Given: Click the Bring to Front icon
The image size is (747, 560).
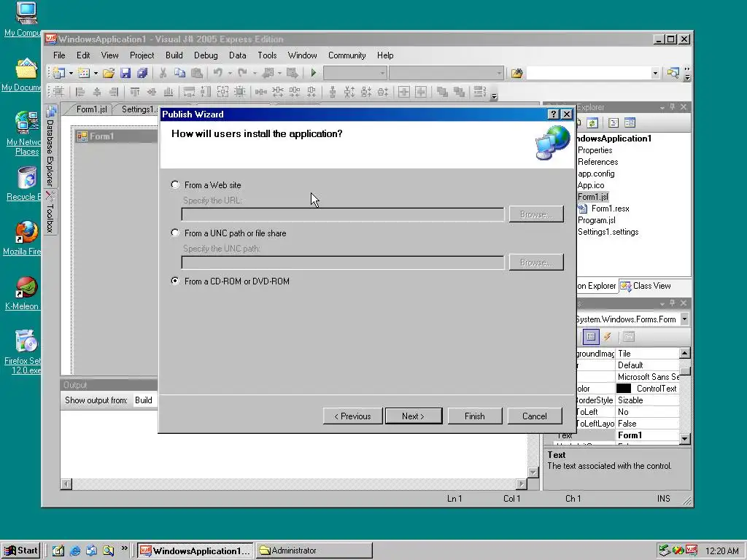Looking at the screenshot, I should pos(442,91).
